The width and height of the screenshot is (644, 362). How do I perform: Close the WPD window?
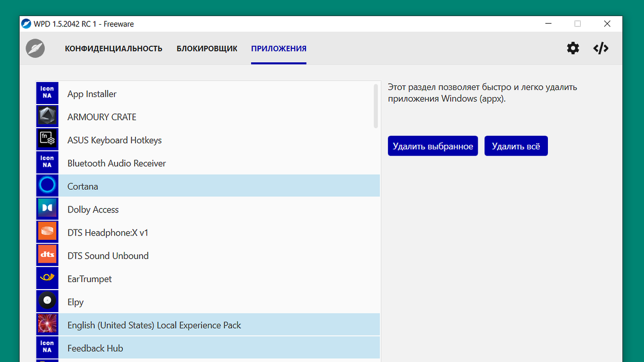[607, 24]
